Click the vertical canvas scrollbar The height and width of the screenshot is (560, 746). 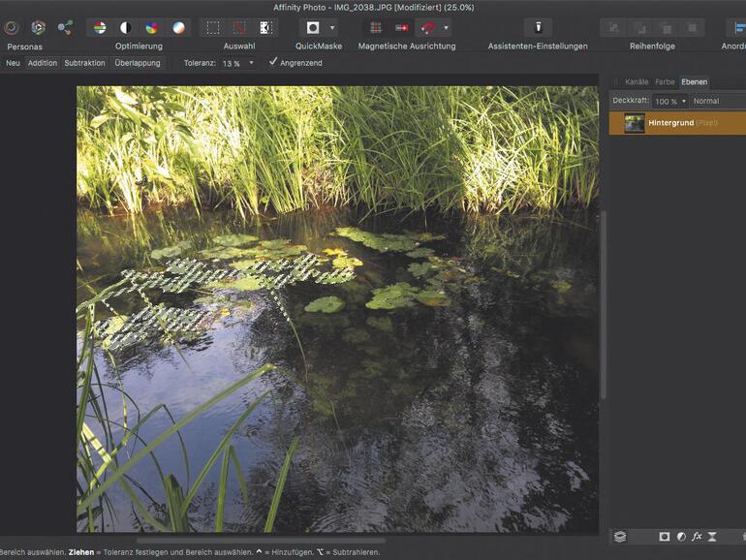604,304
